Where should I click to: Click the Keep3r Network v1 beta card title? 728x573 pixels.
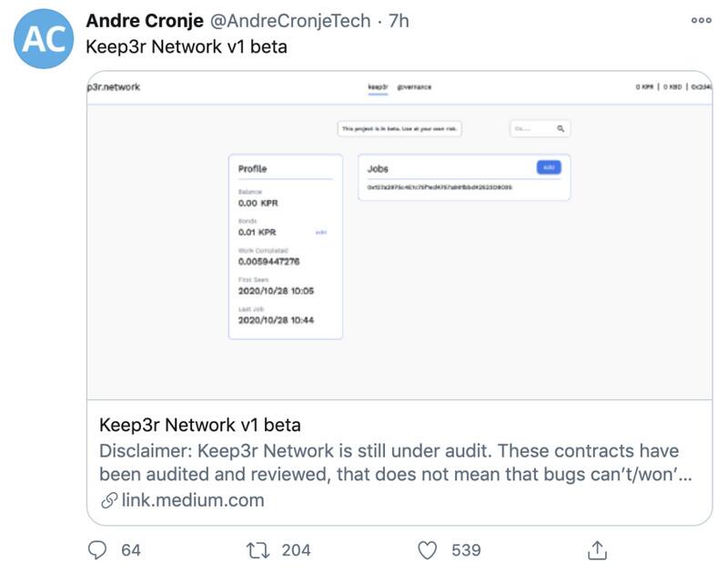tap(199, 425)
